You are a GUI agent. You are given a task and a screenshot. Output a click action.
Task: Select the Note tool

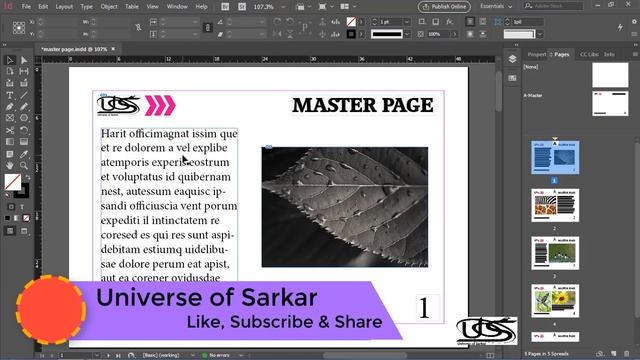point(10,154)
